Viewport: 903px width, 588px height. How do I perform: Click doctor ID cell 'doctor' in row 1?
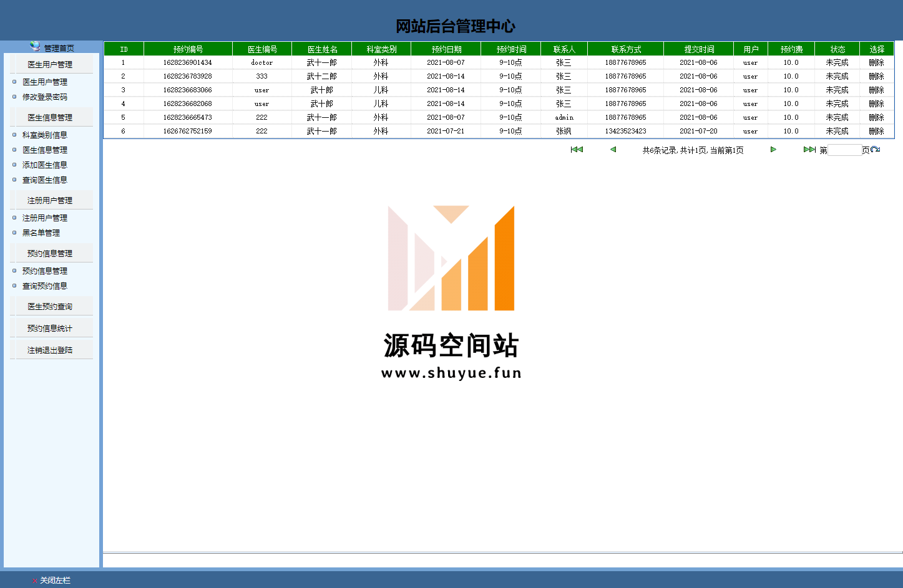coord(262,62)
